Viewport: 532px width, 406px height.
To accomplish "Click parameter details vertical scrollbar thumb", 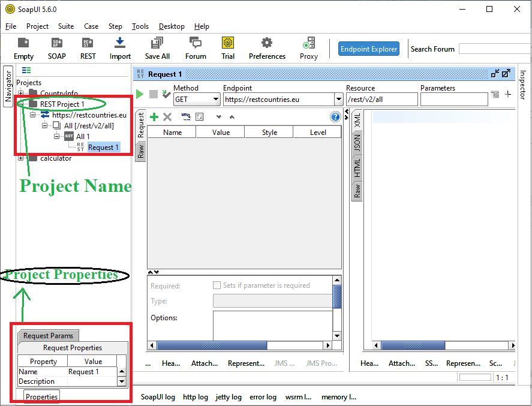I will point(337,297).
